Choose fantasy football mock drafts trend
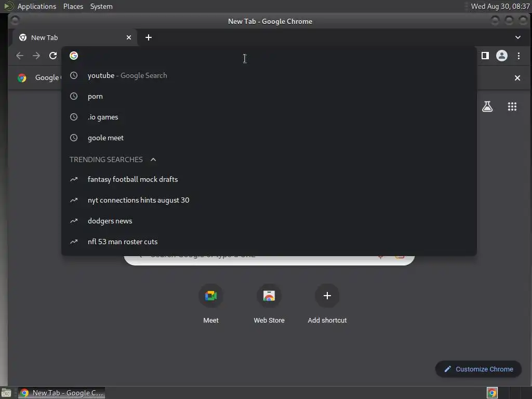 point(269,179)
